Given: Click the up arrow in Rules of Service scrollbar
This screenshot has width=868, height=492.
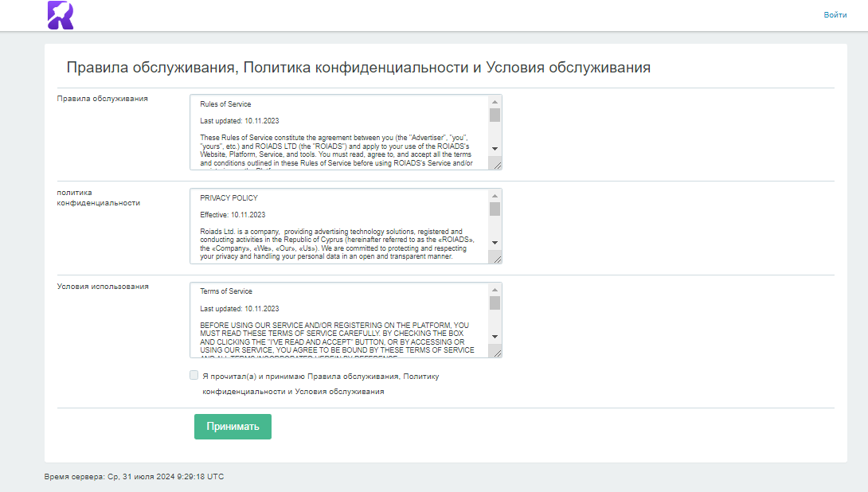Looking at the screenshot, I should [495, 102].
